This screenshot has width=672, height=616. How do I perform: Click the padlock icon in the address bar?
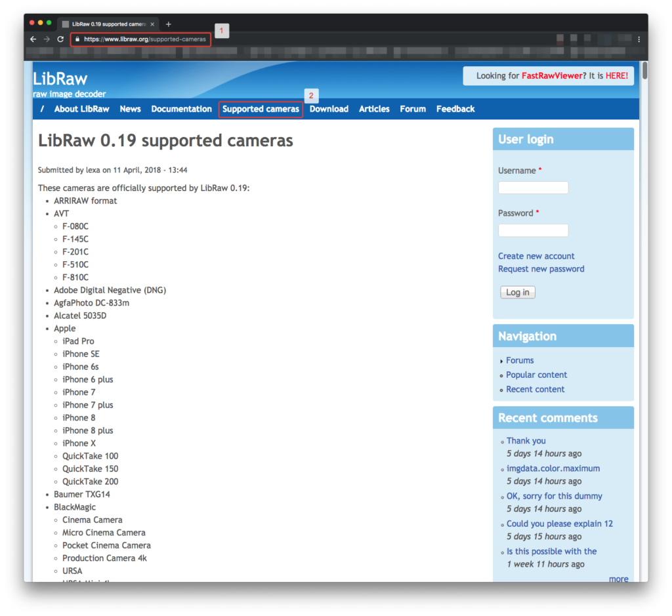coord(77,39)
